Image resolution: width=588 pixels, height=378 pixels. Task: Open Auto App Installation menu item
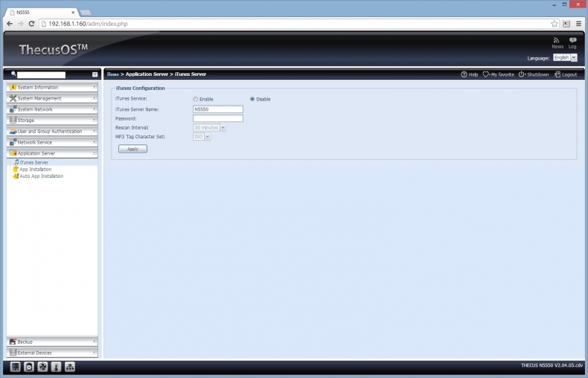tap(41, 176)
